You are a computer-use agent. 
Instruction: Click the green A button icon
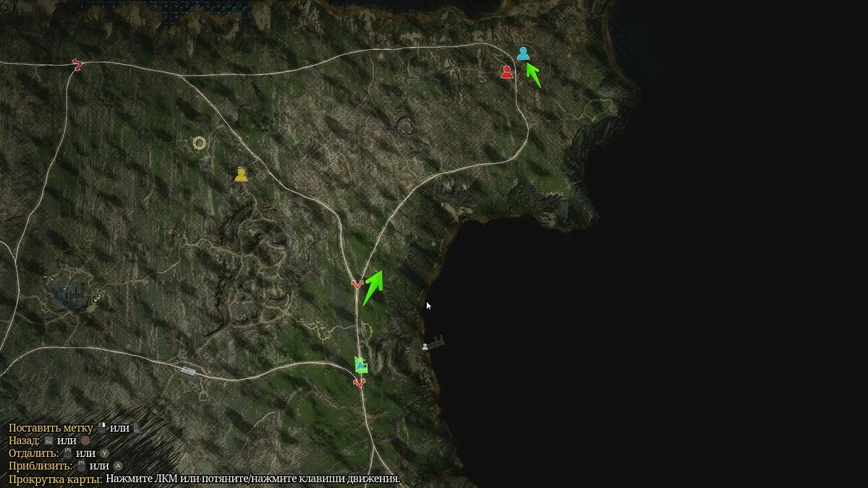coord(118,466)
